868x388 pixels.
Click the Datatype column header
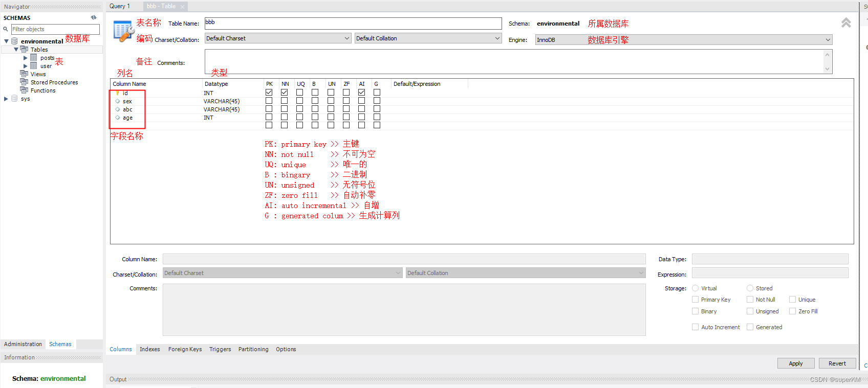coord(216,84)
